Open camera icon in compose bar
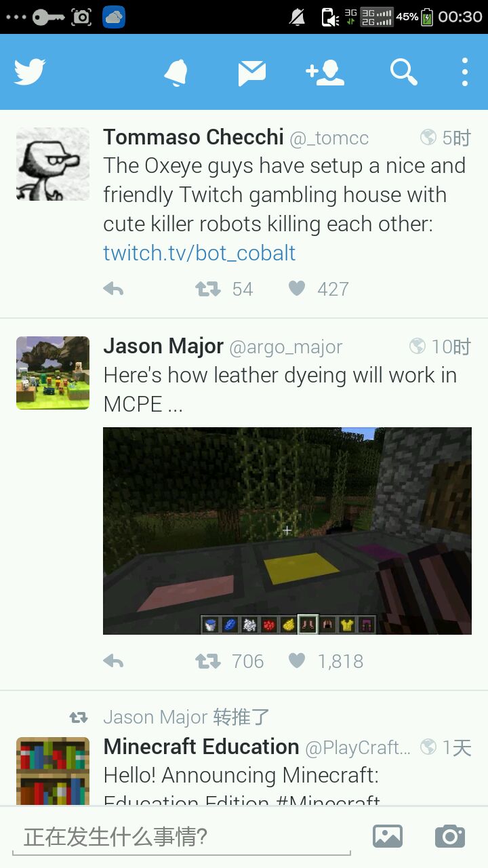The image size is (488, 868). pos(450,836)
